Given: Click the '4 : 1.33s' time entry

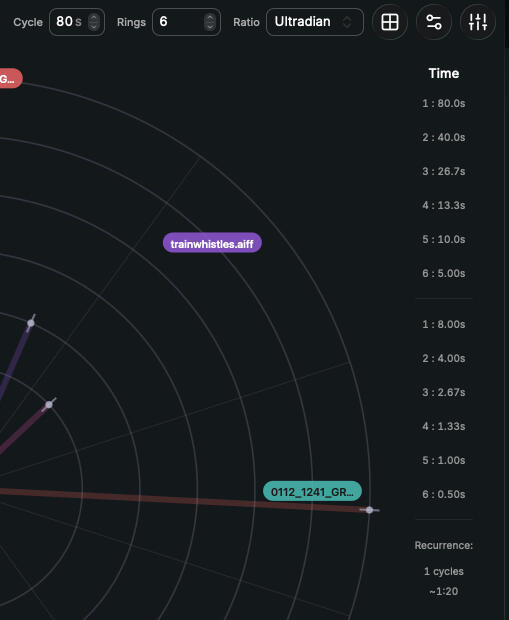Looking at the screenshot, I should click(x=444, y=426).
